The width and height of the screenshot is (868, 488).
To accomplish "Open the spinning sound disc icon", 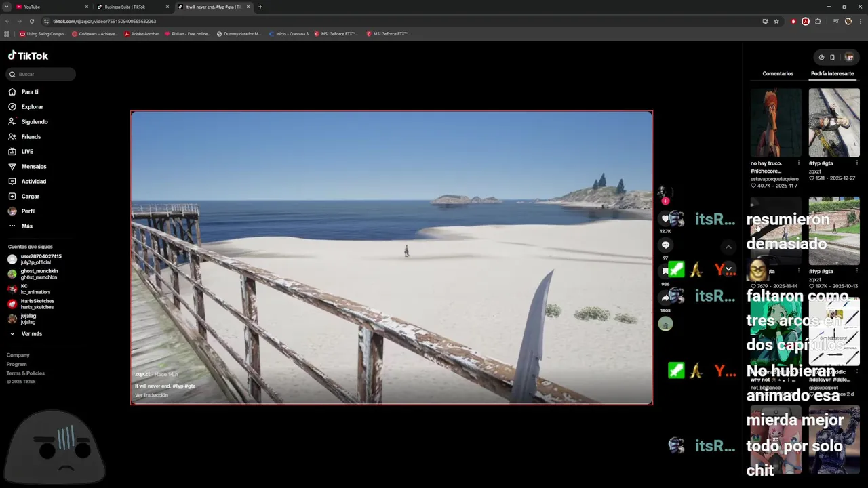I will (665, 324).
